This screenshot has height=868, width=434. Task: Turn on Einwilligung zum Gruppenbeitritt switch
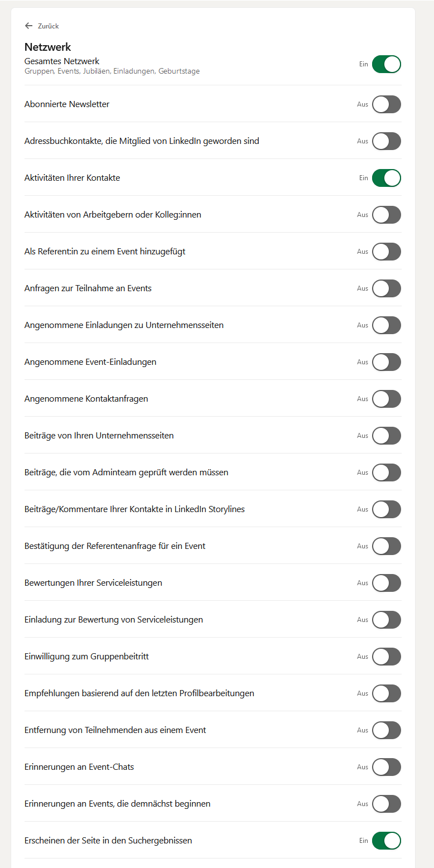coord(386,657)
